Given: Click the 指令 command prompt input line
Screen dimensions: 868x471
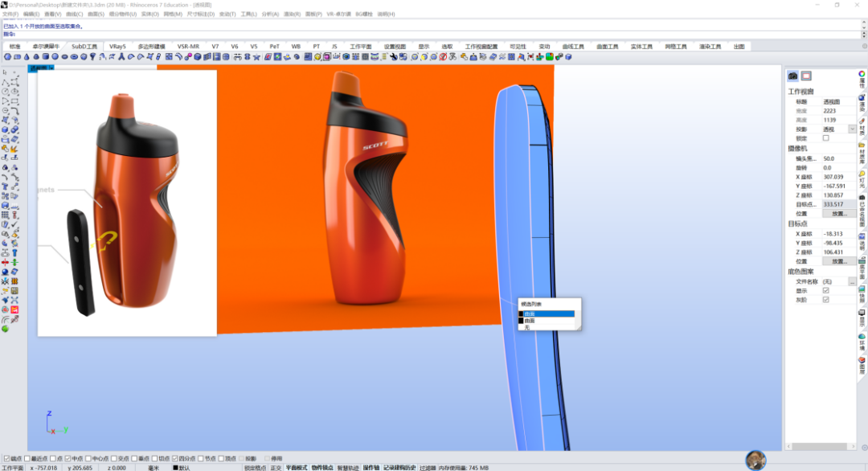Looking at the screenshot, I should [x=432, y=35].
